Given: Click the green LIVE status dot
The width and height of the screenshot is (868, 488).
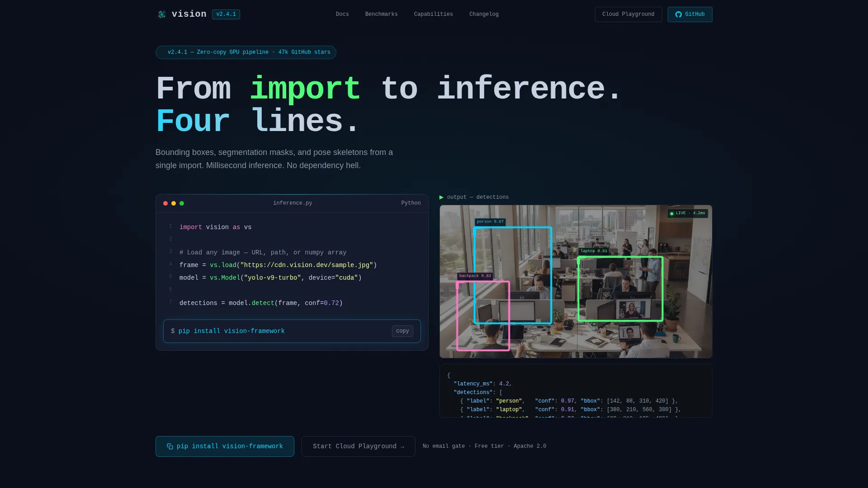Looking at the screenshot, I should [x=672, y=213].
